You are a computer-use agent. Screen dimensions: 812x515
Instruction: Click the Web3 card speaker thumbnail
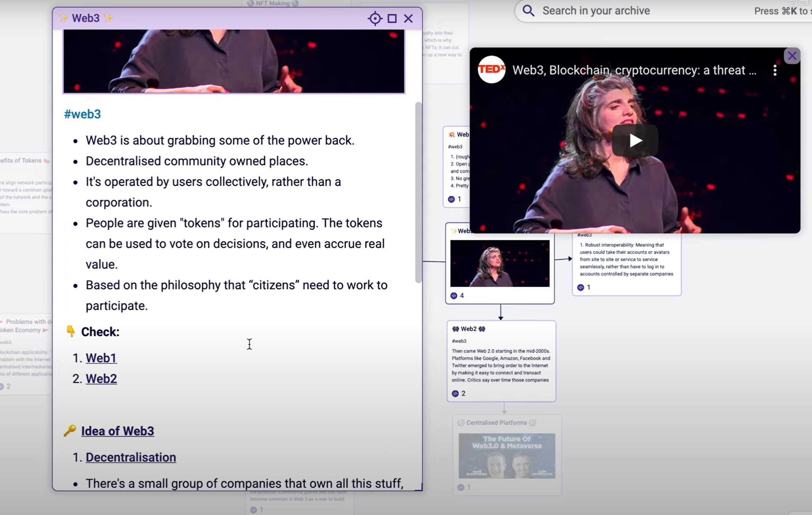pyautogui.click(x=500, y=263)
